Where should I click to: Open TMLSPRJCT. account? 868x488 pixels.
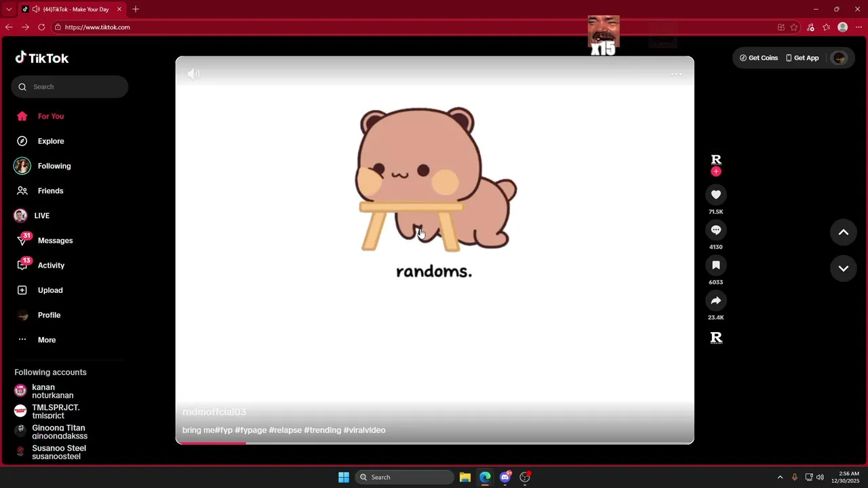pos(47,411)
